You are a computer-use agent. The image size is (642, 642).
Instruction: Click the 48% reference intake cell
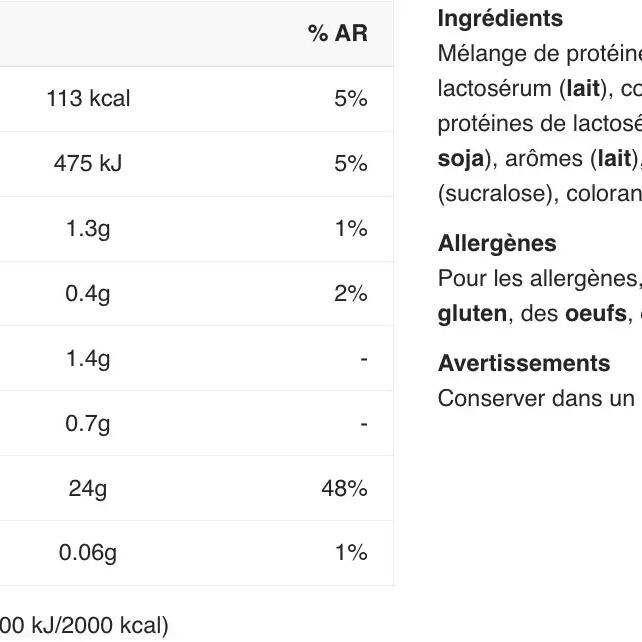pyautogui.click(x=344, y=489)
